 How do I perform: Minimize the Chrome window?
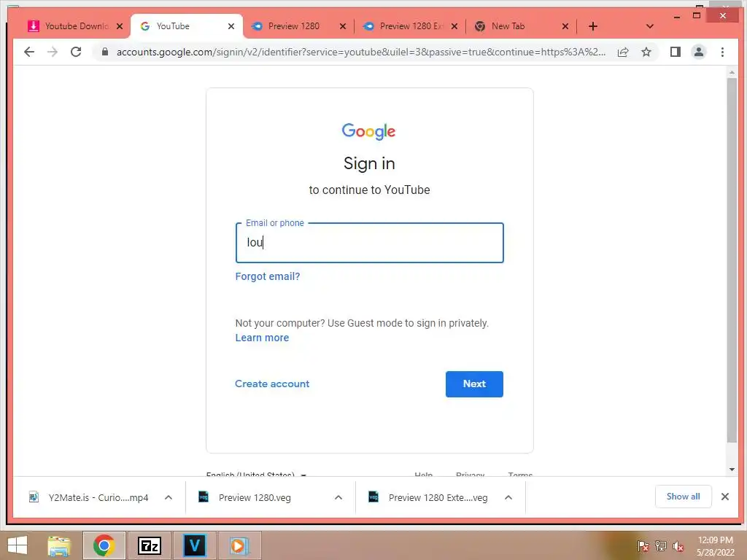pyautogui.click(x=677, y=16)
